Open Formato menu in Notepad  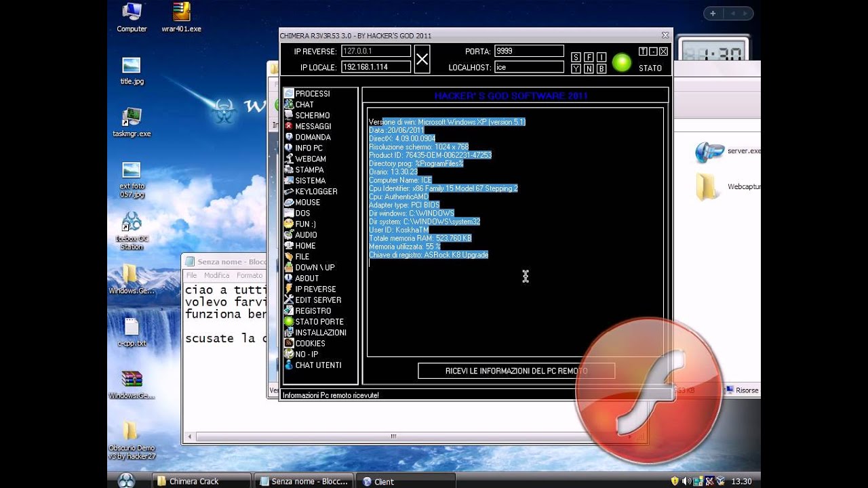click(x=250, y=275)
